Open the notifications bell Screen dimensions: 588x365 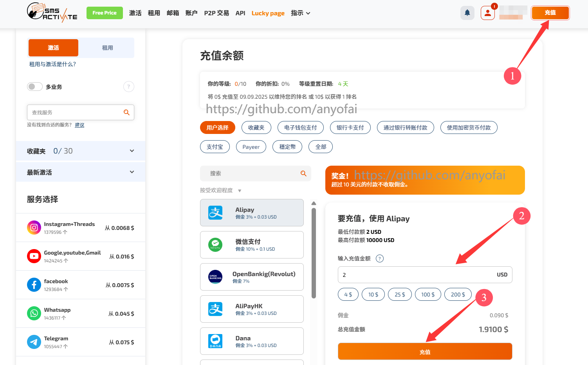tap(467, 13)
